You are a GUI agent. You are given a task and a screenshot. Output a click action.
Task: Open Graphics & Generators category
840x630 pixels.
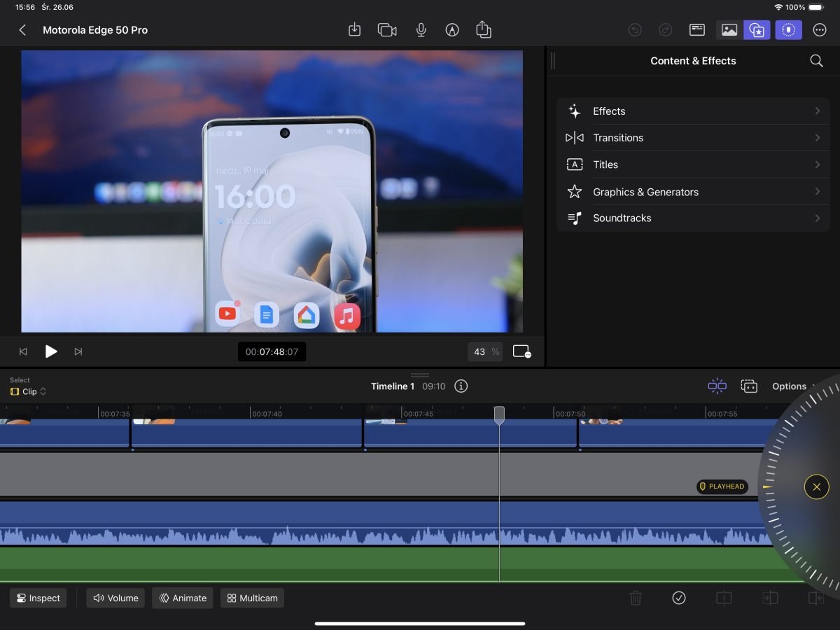click(693, 192)
